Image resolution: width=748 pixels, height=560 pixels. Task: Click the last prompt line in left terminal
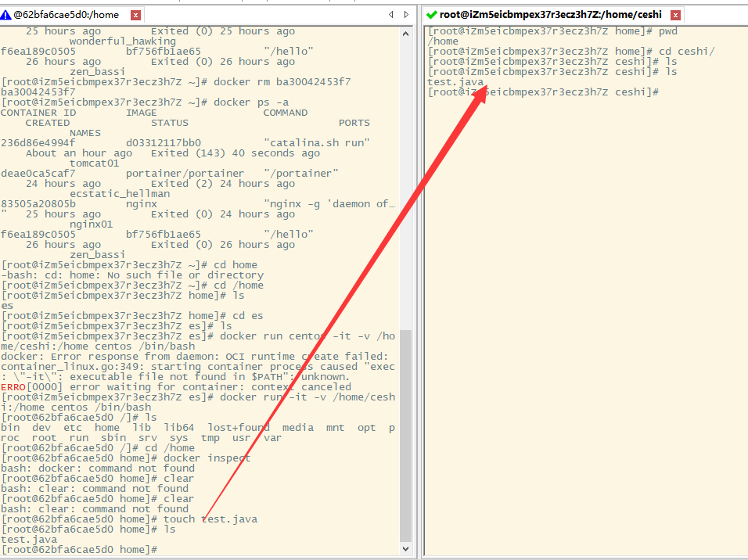[79, 550]
